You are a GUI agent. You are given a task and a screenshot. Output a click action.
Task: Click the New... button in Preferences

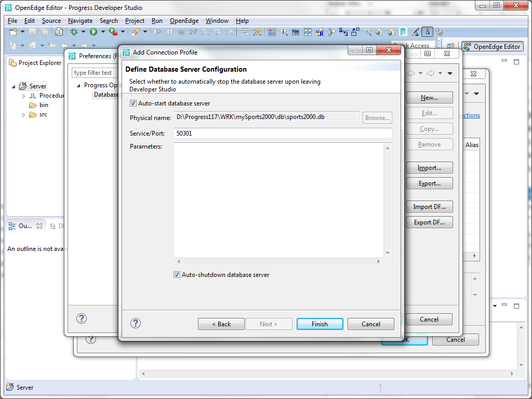pyautogui.click(x=429, y=97)
